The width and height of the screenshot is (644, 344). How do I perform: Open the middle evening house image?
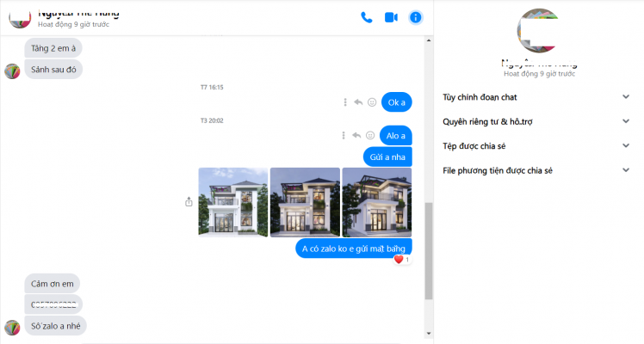pyautogui.click(x=305, y=202)
